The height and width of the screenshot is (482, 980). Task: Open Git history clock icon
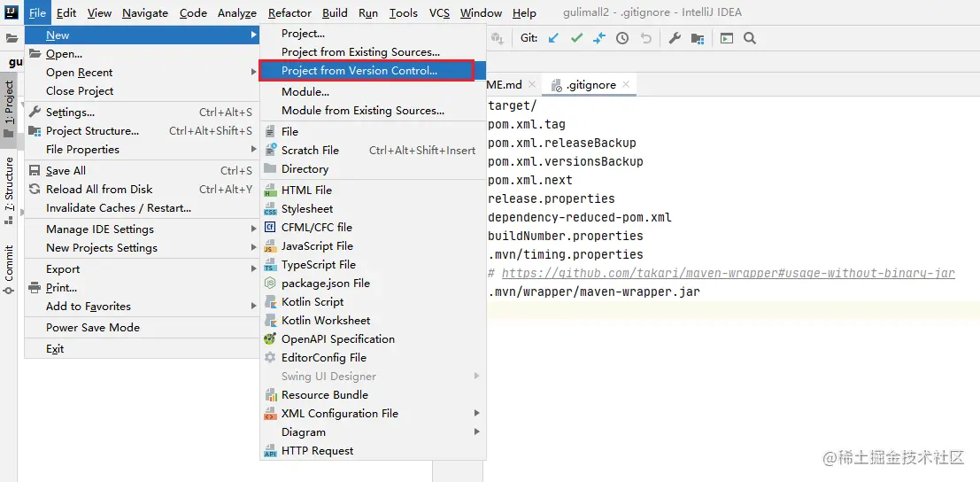[x=621, y=39]
